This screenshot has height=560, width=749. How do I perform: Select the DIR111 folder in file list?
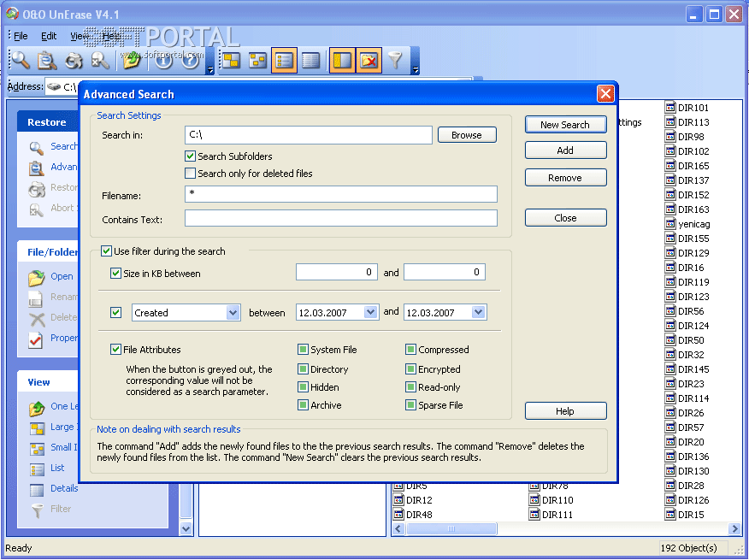pos(551,515)
